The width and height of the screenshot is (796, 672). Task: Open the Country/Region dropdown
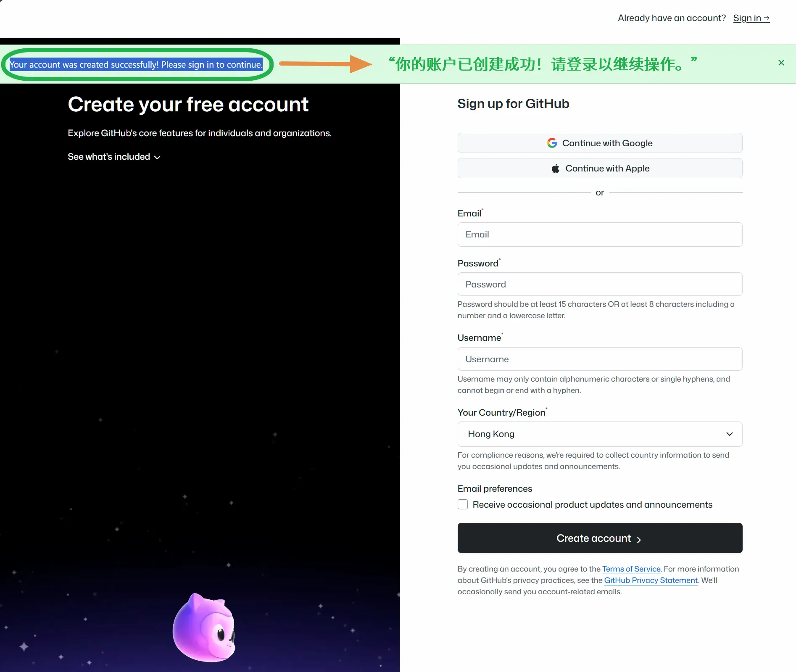599,434
